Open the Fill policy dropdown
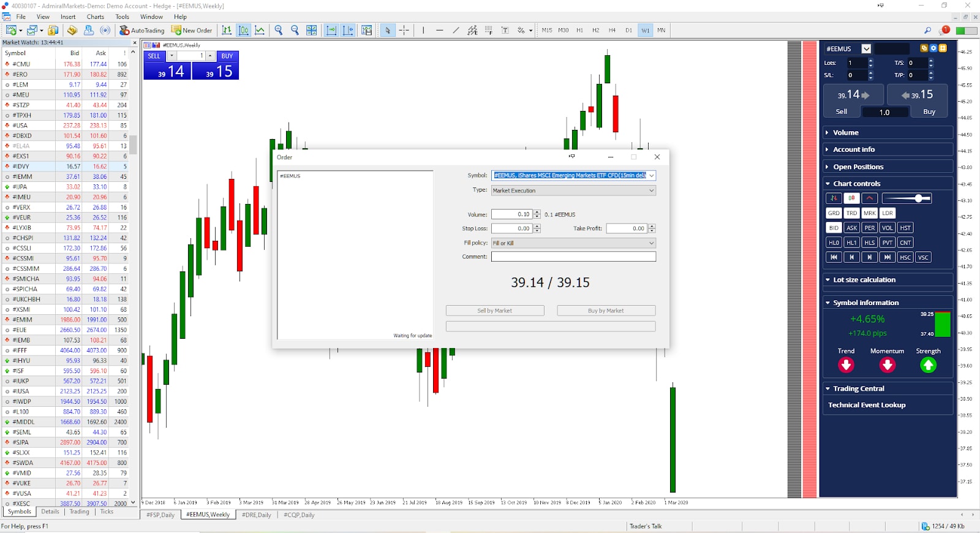The height and width of the screenshot is (533, 980). coord(573,243)
